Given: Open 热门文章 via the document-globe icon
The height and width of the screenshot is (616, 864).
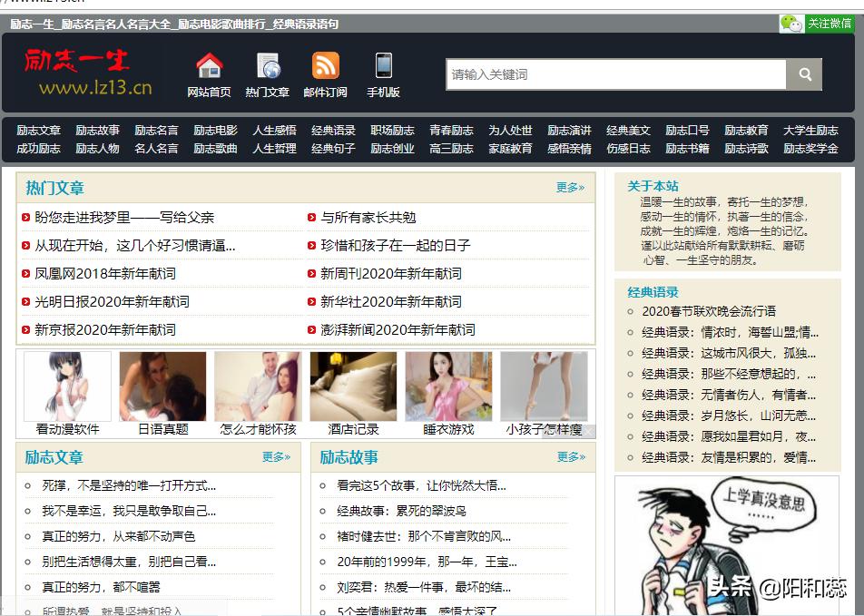Looking at the screenshot, I should click(266, 65).
